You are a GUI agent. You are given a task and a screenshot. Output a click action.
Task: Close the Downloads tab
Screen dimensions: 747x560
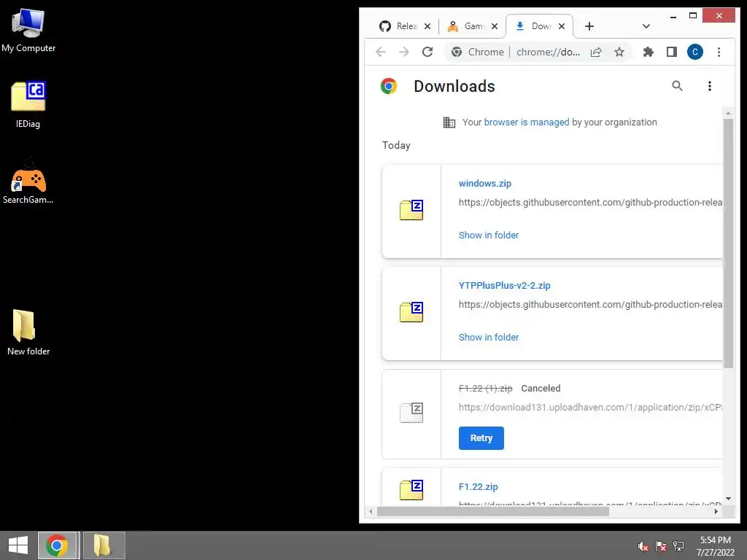tap(562, 26)
